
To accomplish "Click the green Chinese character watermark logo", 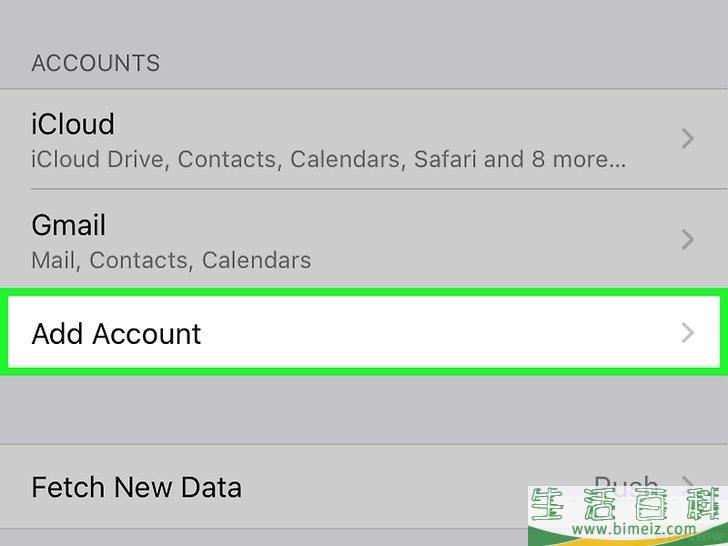I will pos(628,504).
